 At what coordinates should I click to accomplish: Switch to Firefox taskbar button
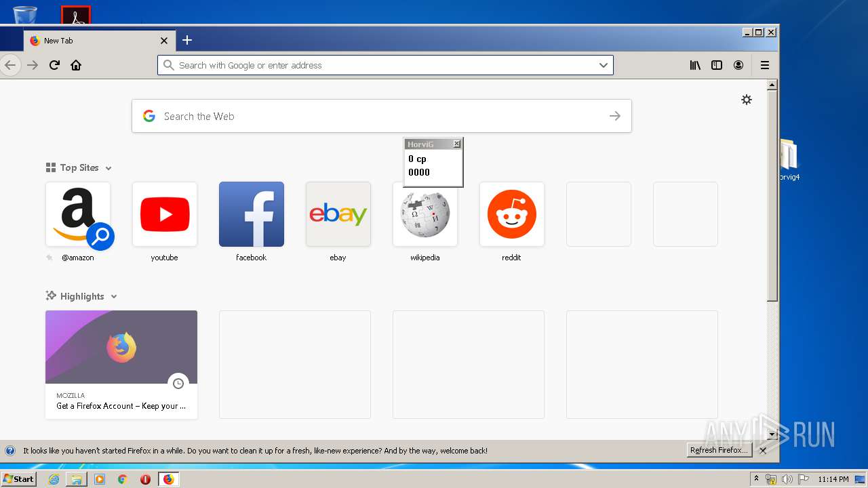click(168, 479)
